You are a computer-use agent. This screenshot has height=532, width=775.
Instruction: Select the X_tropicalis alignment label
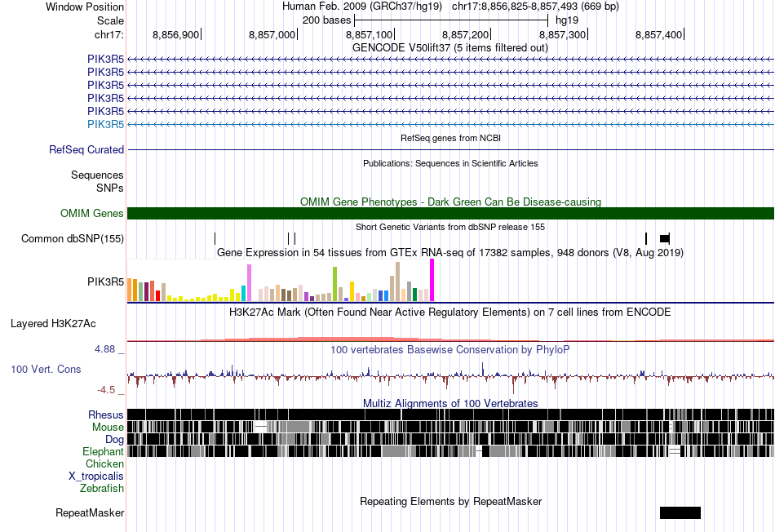pyautogui.click(x=96, y=477)
